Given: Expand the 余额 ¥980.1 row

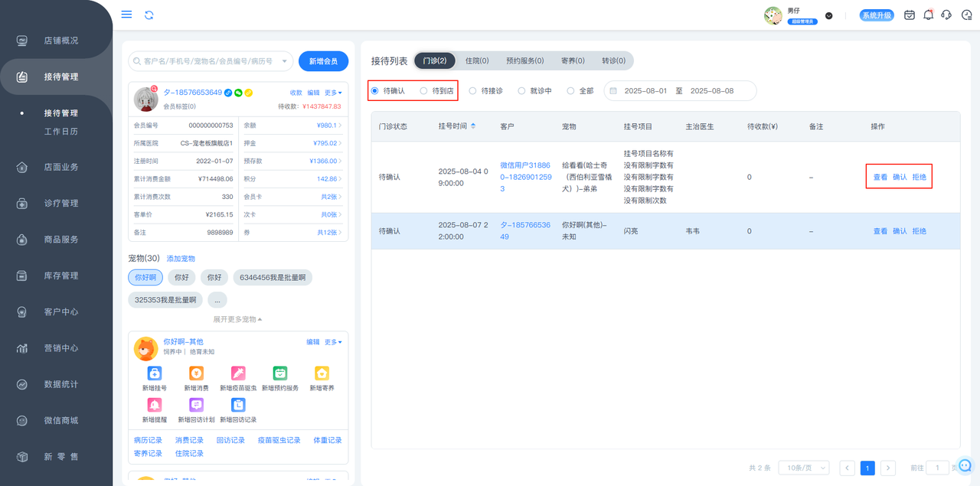Looking at the screenshot, I should pyautogui.click(x=292, y=126).
